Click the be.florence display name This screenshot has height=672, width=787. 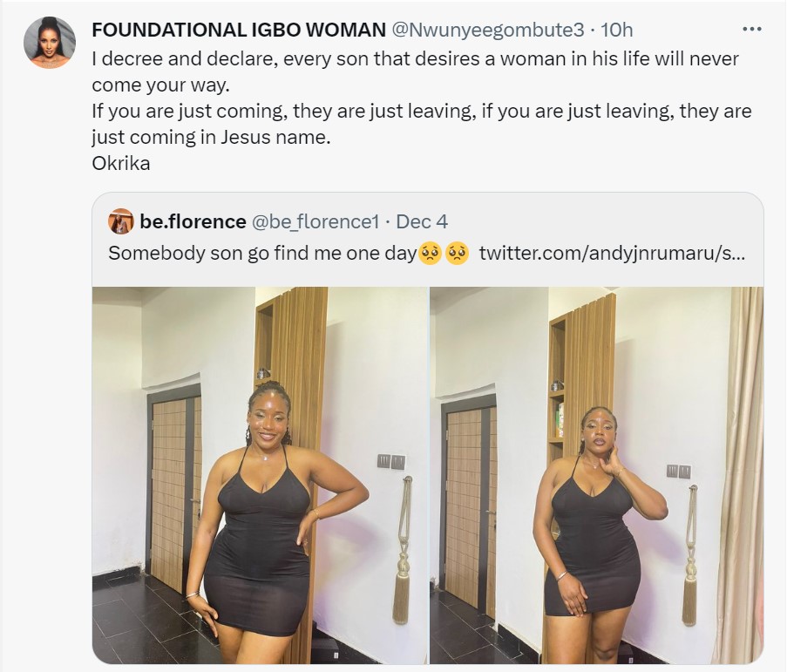tap(193, 222)
